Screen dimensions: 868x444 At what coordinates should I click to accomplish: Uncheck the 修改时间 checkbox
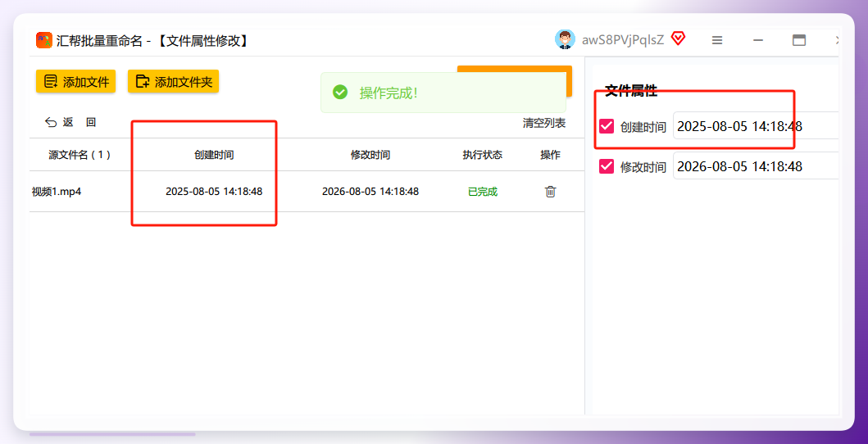[x=607, y=166]
